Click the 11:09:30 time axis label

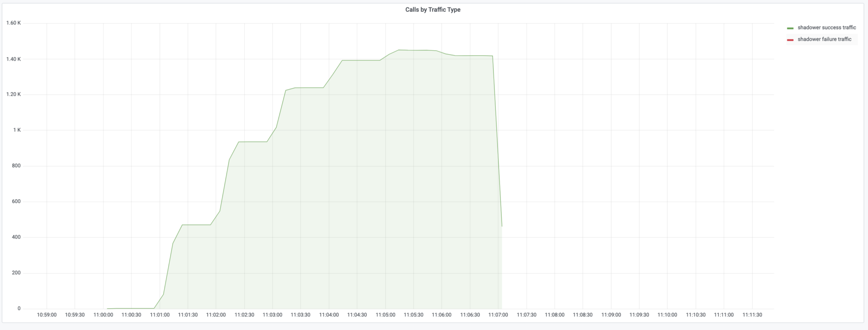point(639,315)
